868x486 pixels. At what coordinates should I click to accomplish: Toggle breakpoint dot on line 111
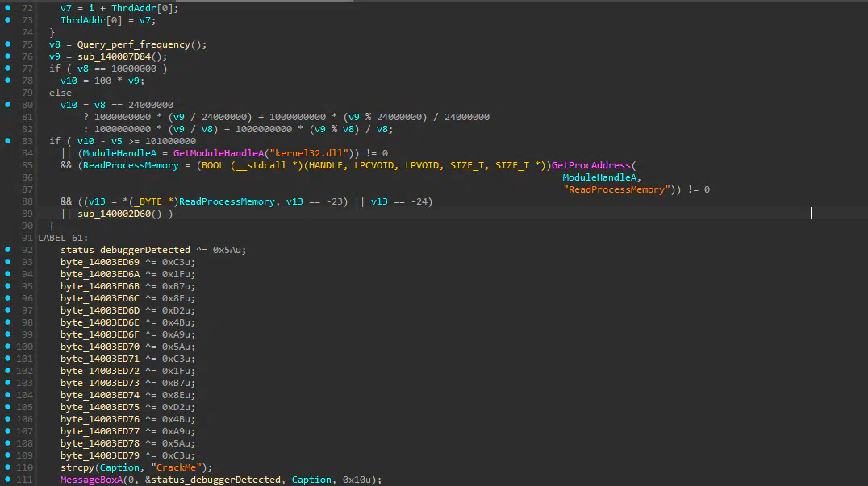(x=7, y=480)
